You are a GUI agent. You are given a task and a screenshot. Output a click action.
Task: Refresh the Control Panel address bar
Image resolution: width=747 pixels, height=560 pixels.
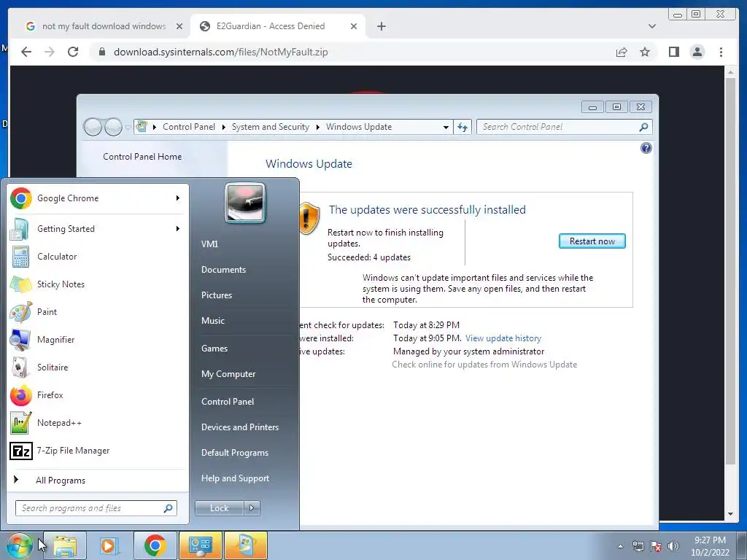coord(462,127)
